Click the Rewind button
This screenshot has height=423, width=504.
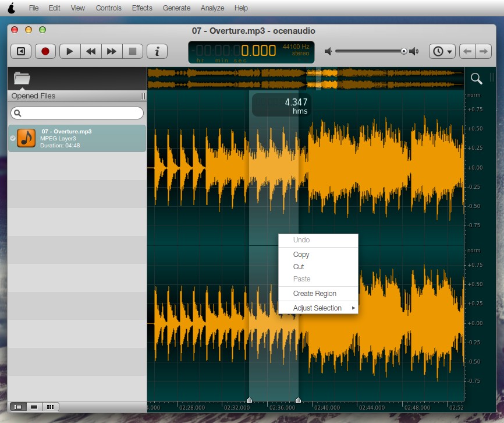(x=91, y=51)
